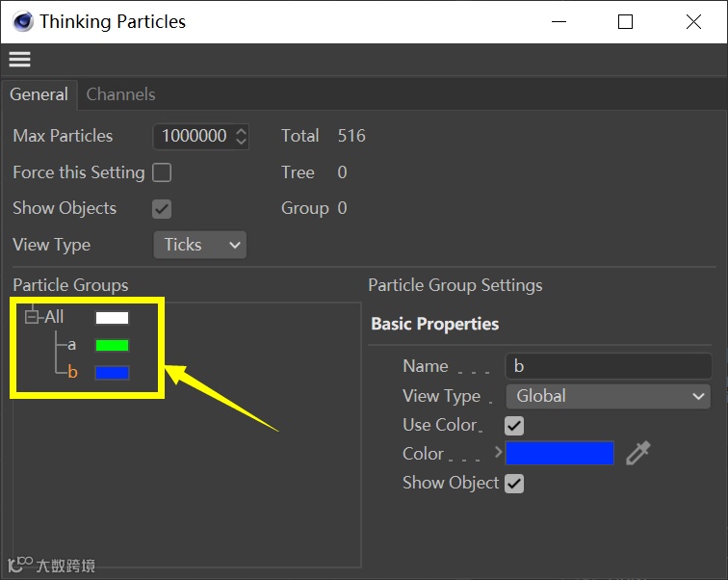Click the Max Particles value field
This screenshot has width=728, height=580.
click(x=195, y=136)
